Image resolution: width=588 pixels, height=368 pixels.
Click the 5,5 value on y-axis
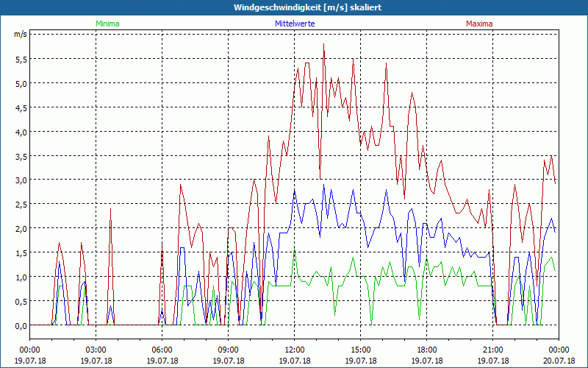21,60
